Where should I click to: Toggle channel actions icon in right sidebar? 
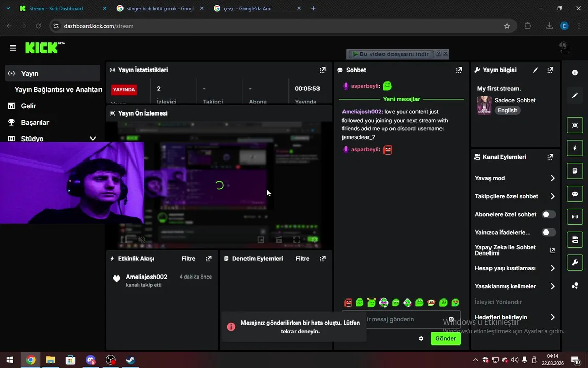pos(575,240)
